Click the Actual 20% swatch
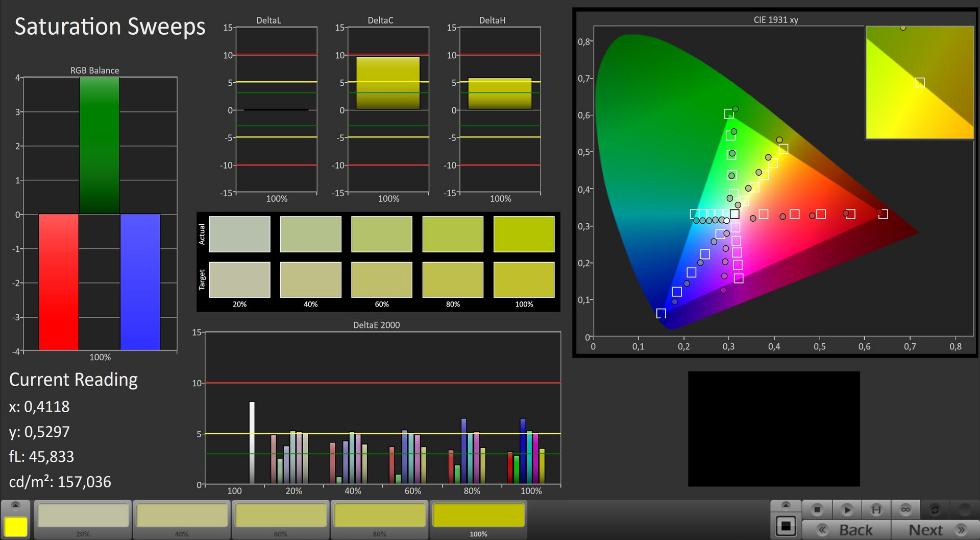The image size is (980, 540). [239, 234]
